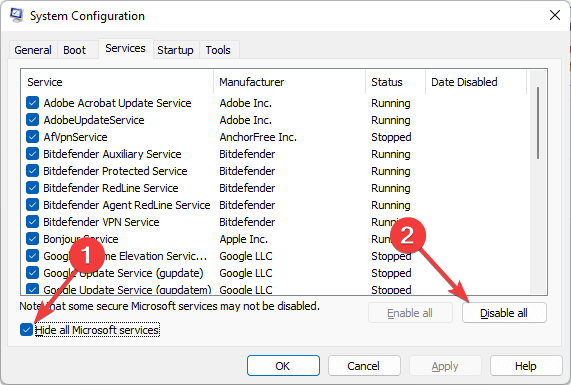571x385 pixels.
Task: Click the AfVpnService row's Stopped status
Action: coord(391,137)
